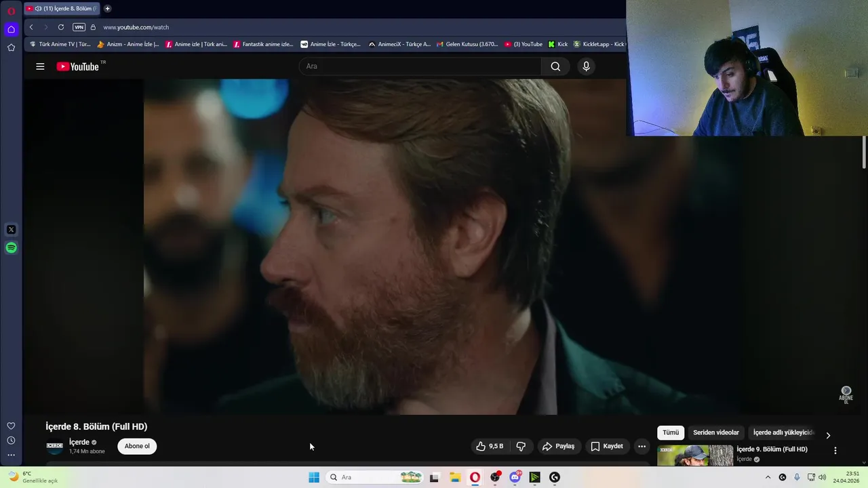Open X (Twitter) in Opera sidebar

[11, 230]
